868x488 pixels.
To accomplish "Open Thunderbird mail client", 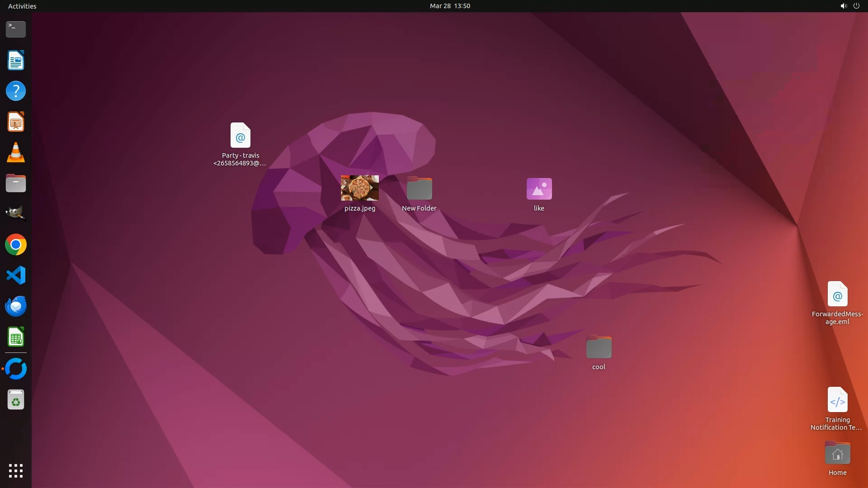I will 16,306.
